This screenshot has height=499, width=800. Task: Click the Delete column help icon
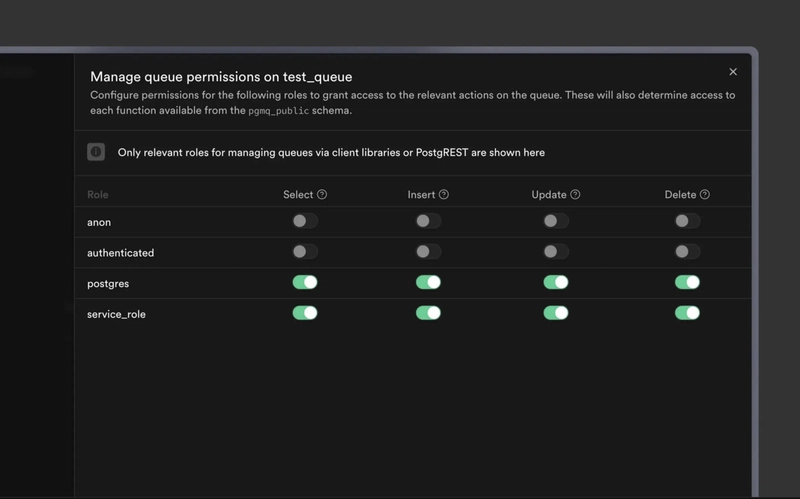[705, 195]
